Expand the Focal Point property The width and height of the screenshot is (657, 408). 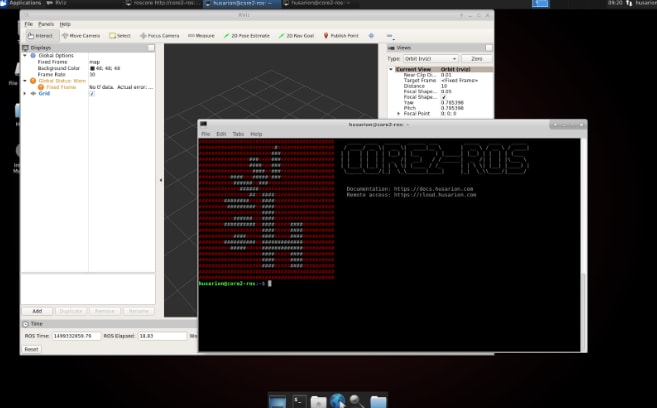398,114
